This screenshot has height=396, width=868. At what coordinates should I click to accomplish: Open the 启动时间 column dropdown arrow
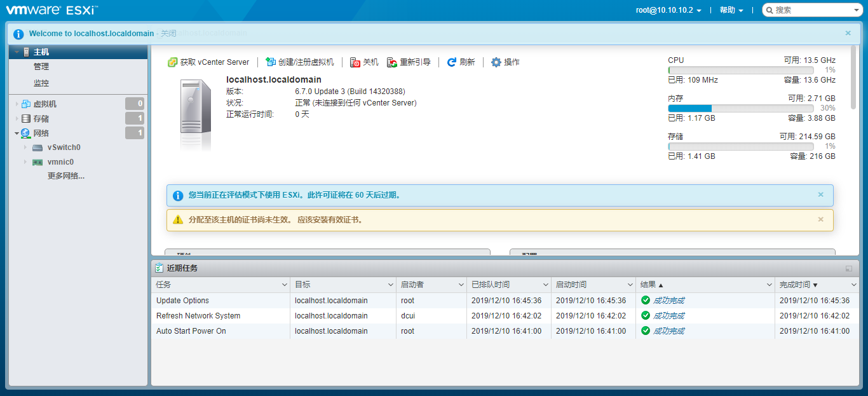click(630, 285)
